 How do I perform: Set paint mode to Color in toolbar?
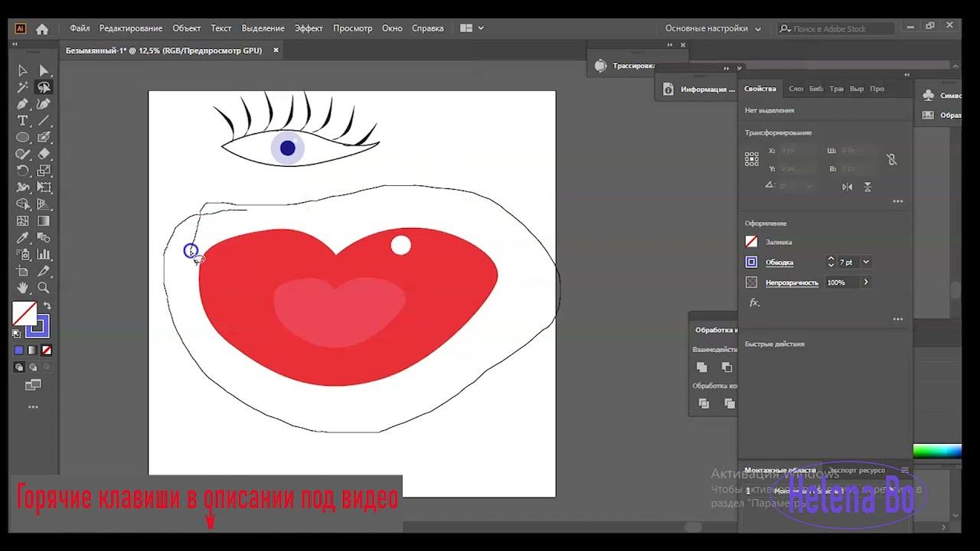pyautogui.click(x=19, y=350)
